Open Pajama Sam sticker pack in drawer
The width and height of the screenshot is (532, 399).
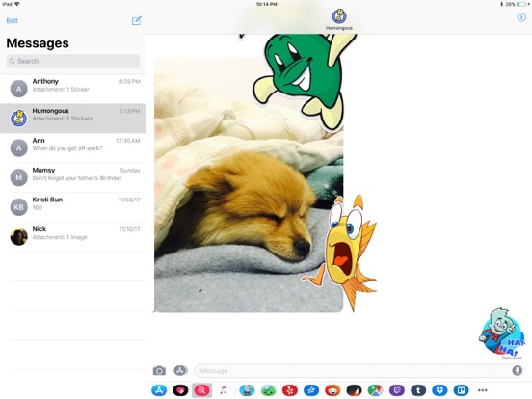[247, 390]
